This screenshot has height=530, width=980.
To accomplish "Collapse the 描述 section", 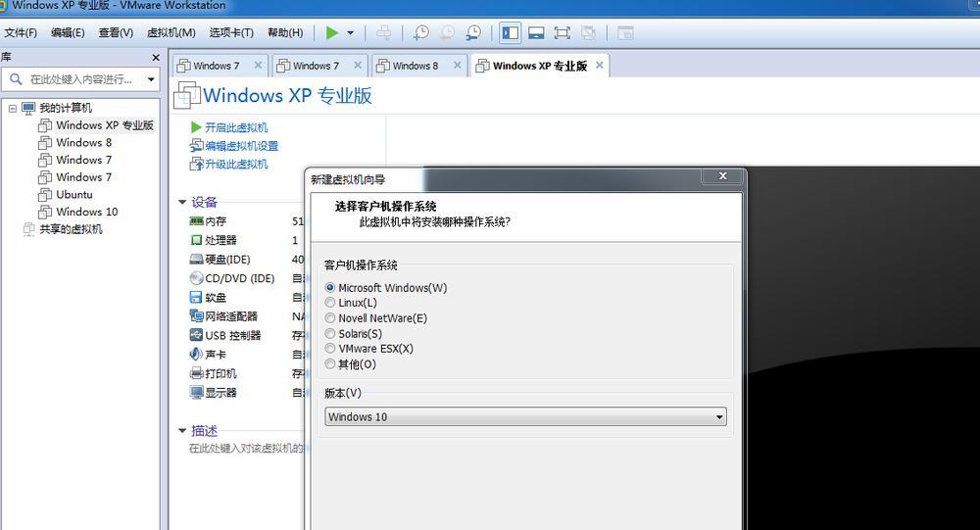I will pos(182,431).
